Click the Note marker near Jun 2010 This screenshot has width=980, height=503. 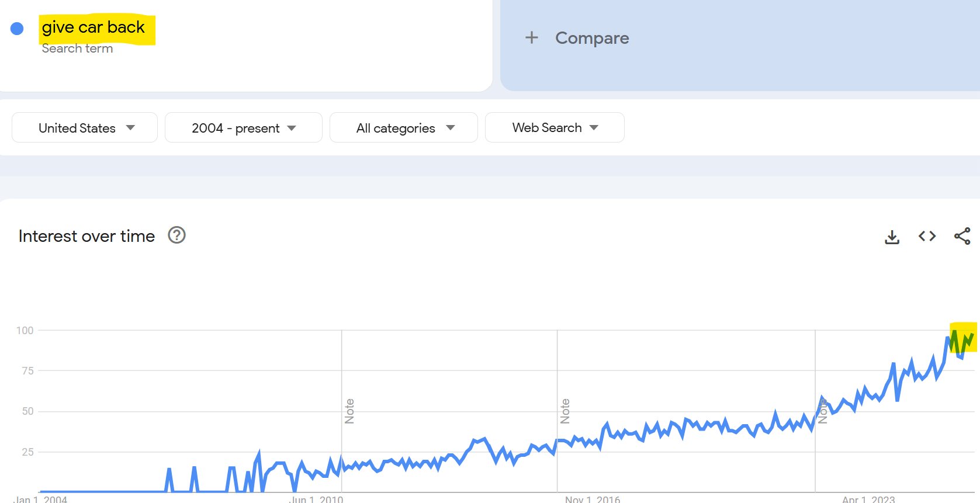click(x=349, y=411)
